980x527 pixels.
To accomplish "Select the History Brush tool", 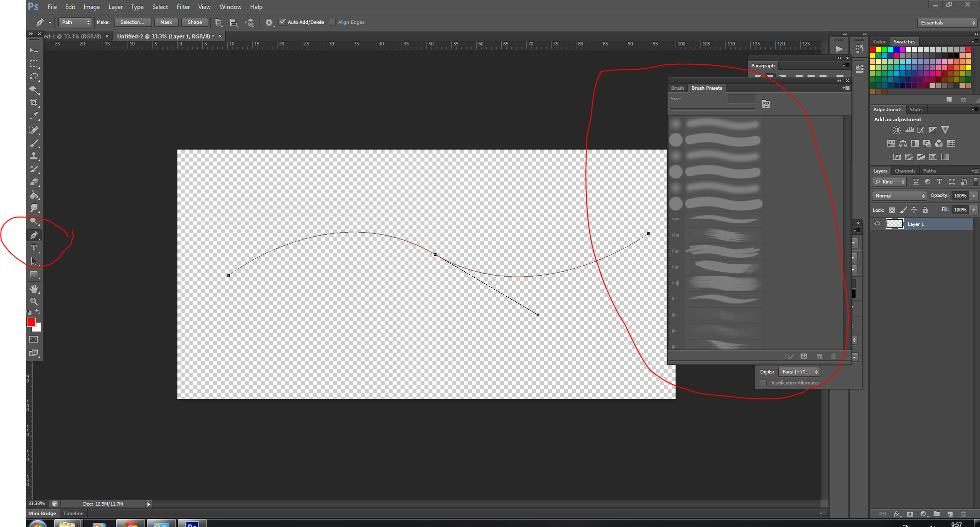I will point(34,169).
